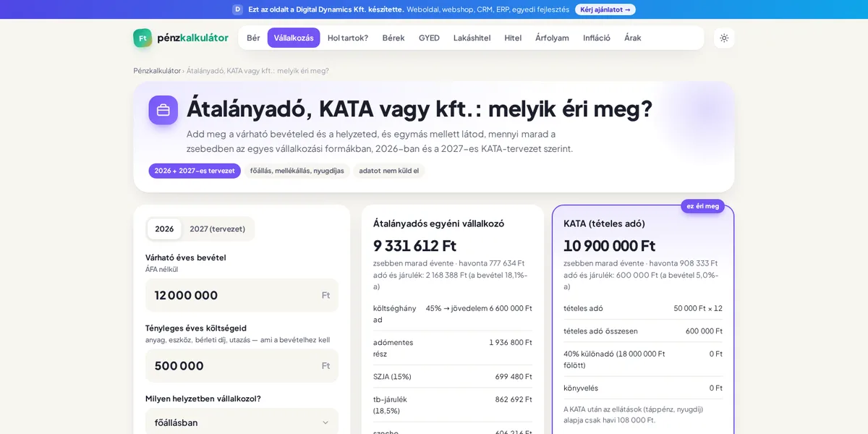Select the Vállalkozás menu item
Image resolution: width=868 pixels, height=434 pixels.
(294, 38)
